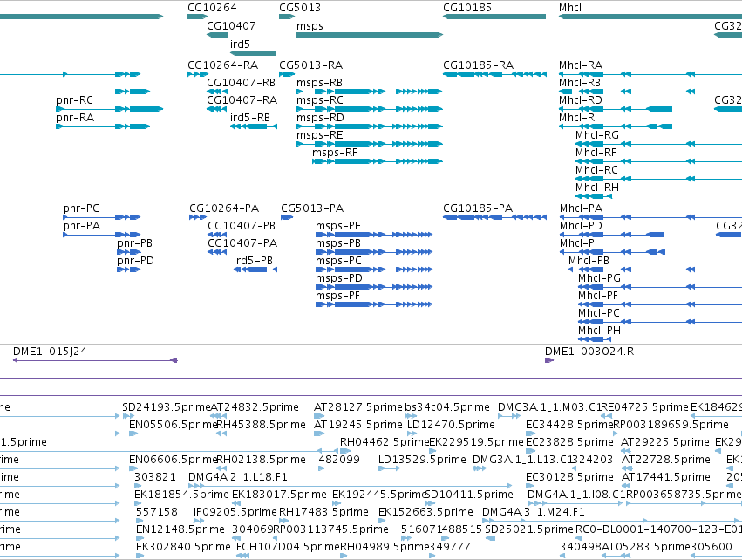Click the teal CG10407 gene bar
742x560 pixels.
click(217, 35)
